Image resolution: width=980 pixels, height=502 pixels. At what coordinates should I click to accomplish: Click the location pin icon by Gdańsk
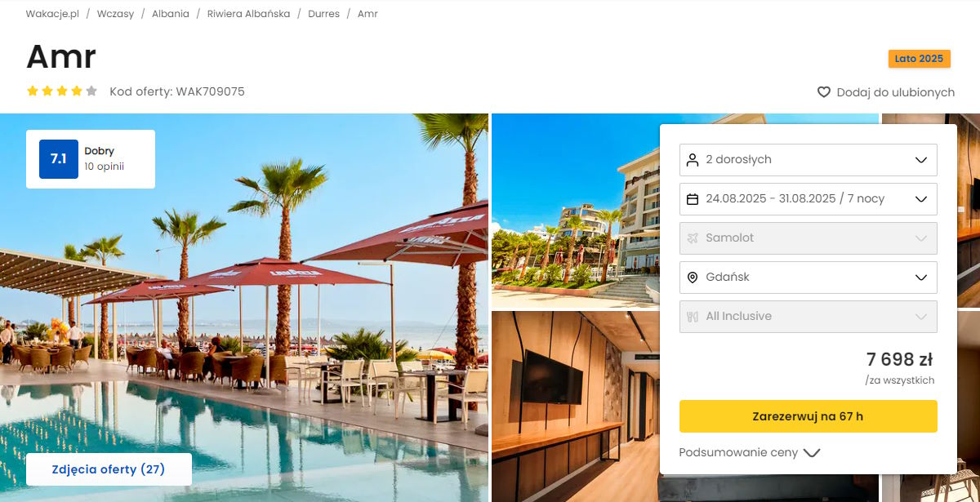tap(693, 277)
